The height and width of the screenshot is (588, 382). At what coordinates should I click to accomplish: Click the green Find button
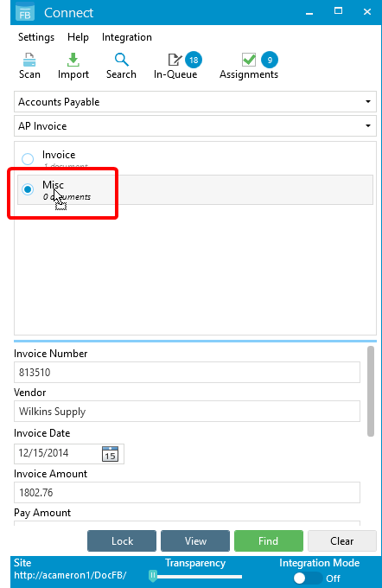[269, 540]
